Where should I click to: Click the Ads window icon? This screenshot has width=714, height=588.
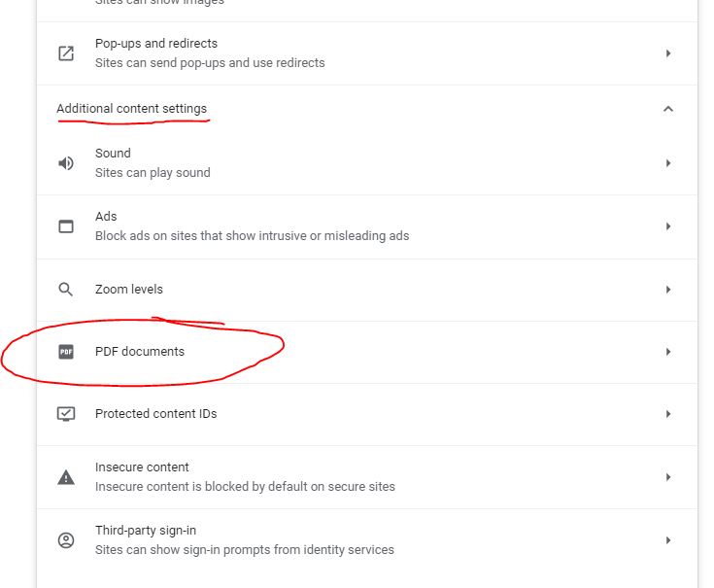(66, 226)
